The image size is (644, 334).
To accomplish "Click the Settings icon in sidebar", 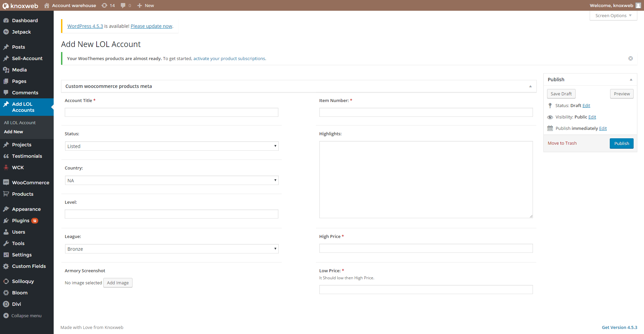I will point(6,255).
